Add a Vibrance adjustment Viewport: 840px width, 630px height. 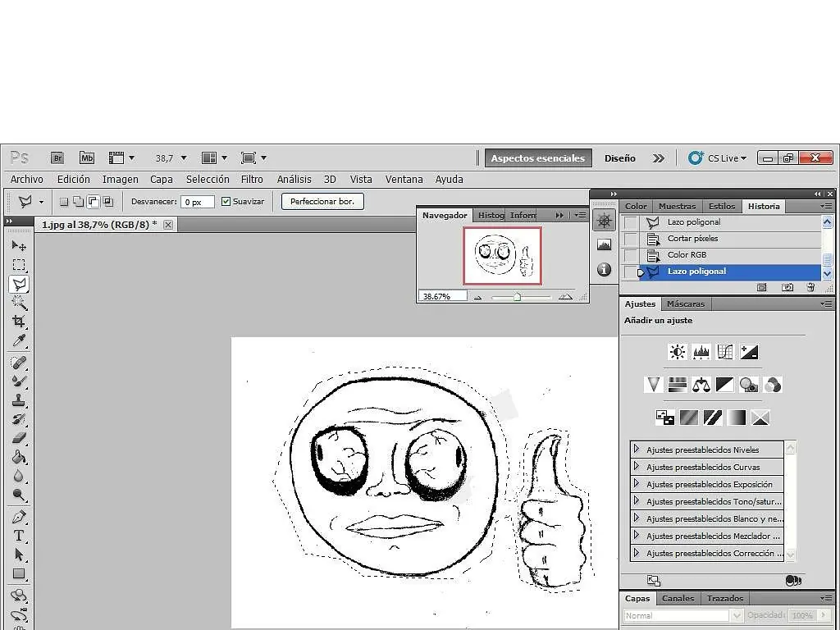[x=653, y=385]
